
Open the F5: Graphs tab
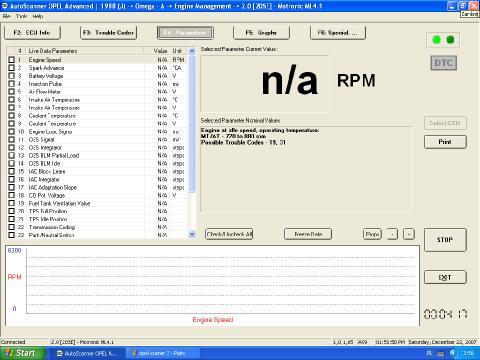[261, 33]
